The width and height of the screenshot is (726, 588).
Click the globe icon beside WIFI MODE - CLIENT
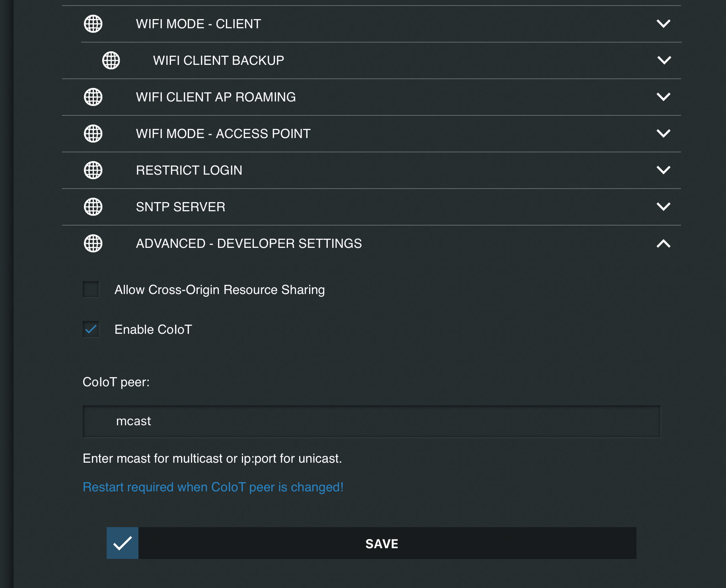tap(93, 24)
